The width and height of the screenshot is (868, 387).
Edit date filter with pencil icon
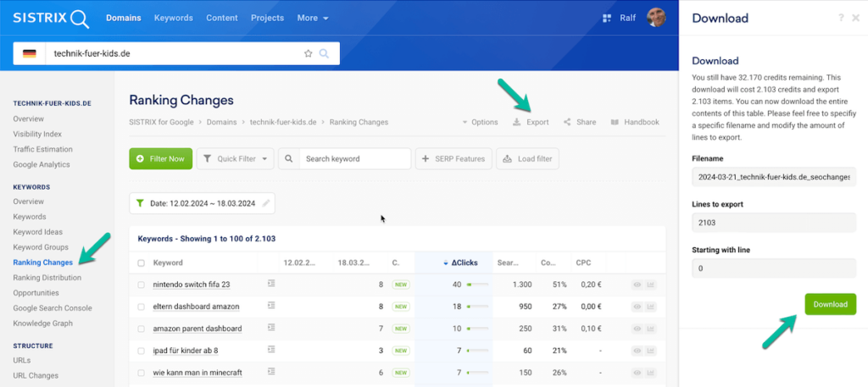pos(266,203)
